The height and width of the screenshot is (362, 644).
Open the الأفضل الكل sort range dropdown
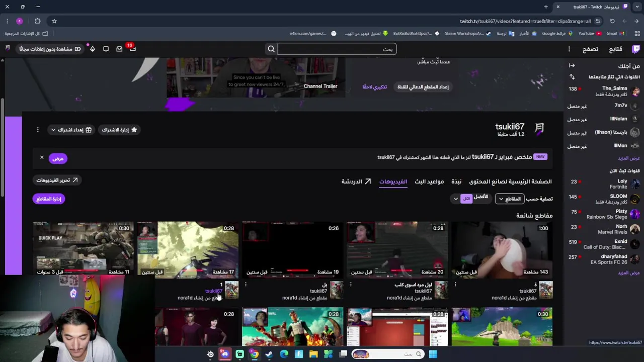[470, 198]
